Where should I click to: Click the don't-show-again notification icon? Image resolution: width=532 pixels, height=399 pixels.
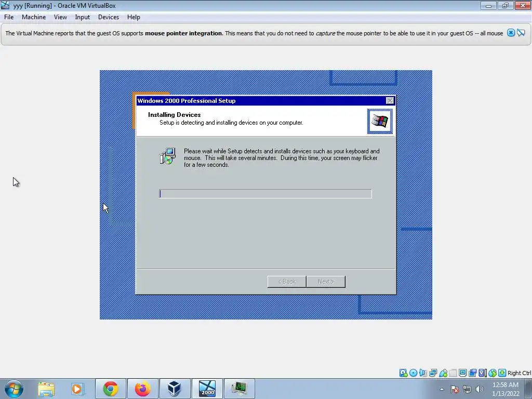click(521, 33)
